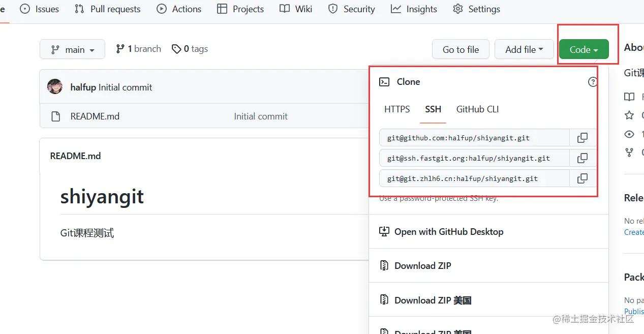644x334 pixels.
Task: Click the sidebar readme book icon
Action: click(629, 97)
